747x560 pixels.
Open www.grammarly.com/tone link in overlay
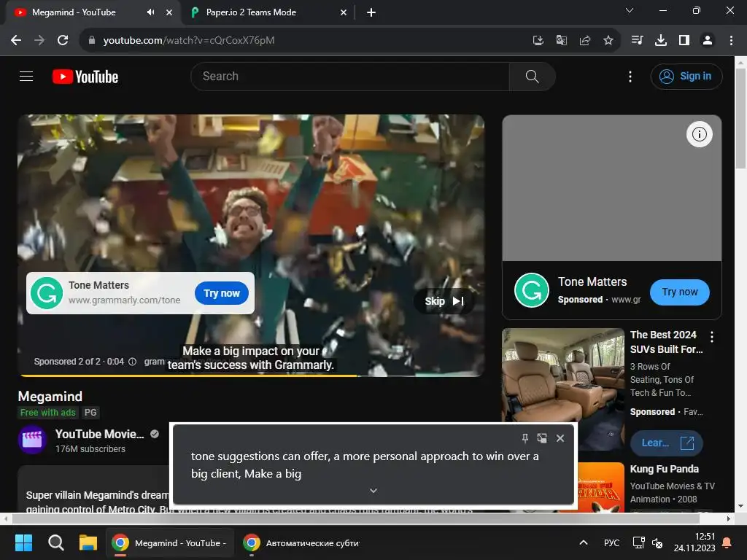pyautogui.click(x=124, y=300)
